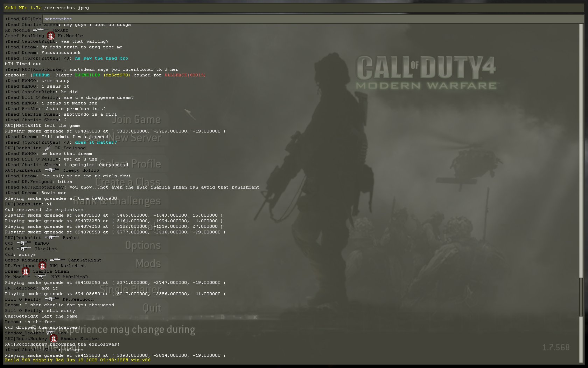Click 'shotyoudo is a girl' chat message

click(x=90, y=114)
